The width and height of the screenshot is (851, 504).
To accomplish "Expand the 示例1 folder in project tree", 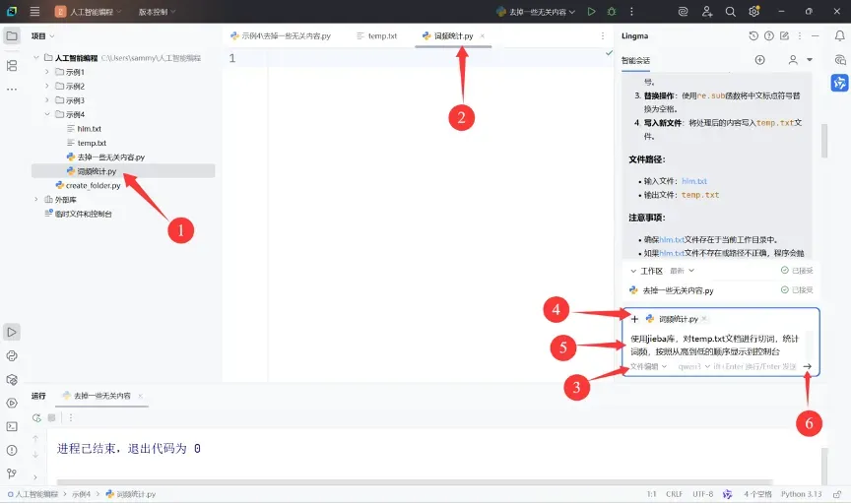I will click(46, 72).
